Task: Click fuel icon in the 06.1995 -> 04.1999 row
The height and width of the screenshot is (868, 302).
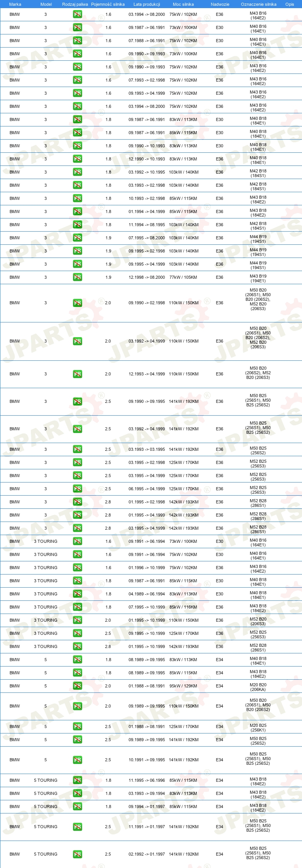Action: (77, 489)
